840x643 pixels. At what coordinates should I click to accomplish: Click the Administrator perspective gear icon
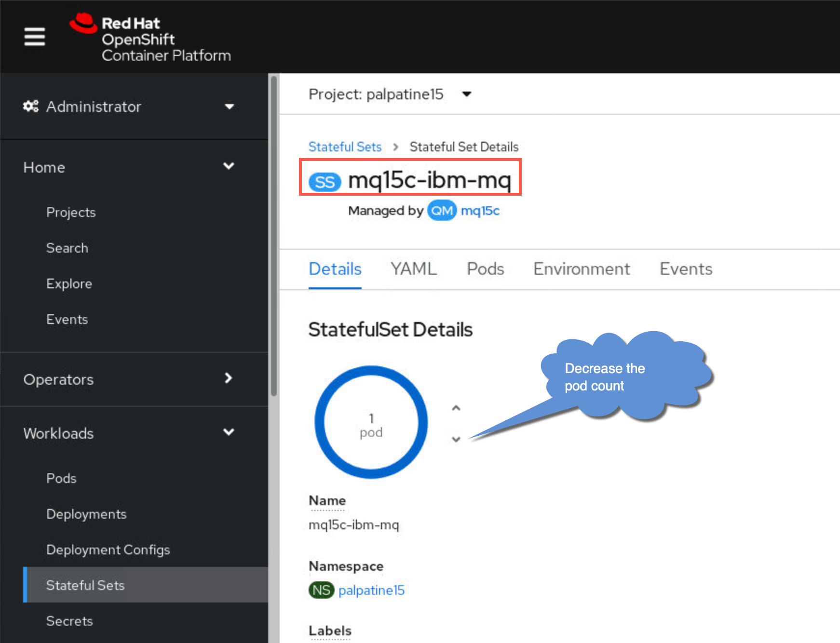pyautogui.click(x=31, y=106)
